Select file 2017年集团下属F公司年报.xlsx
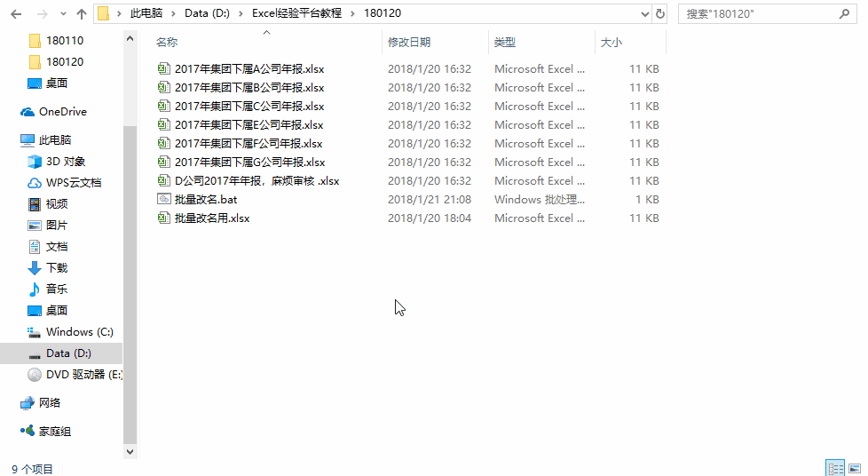 (x=248, y=144)
